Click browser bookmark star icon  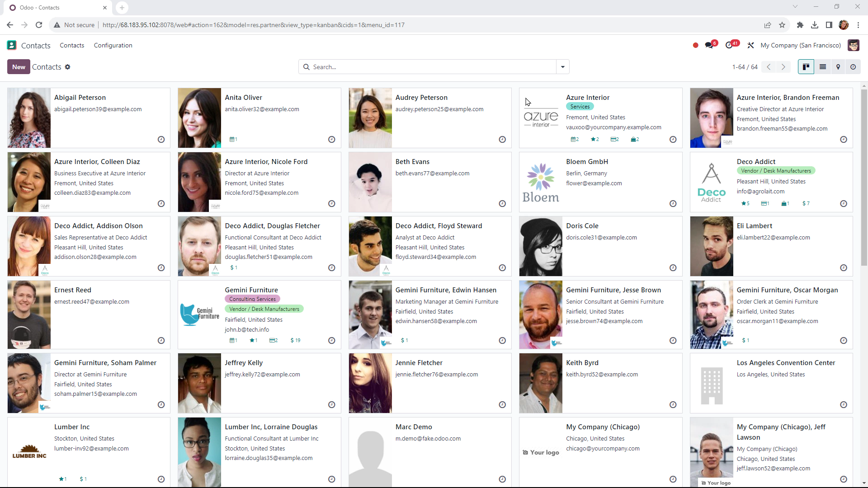pyautogui.click(x=782, y=25)
